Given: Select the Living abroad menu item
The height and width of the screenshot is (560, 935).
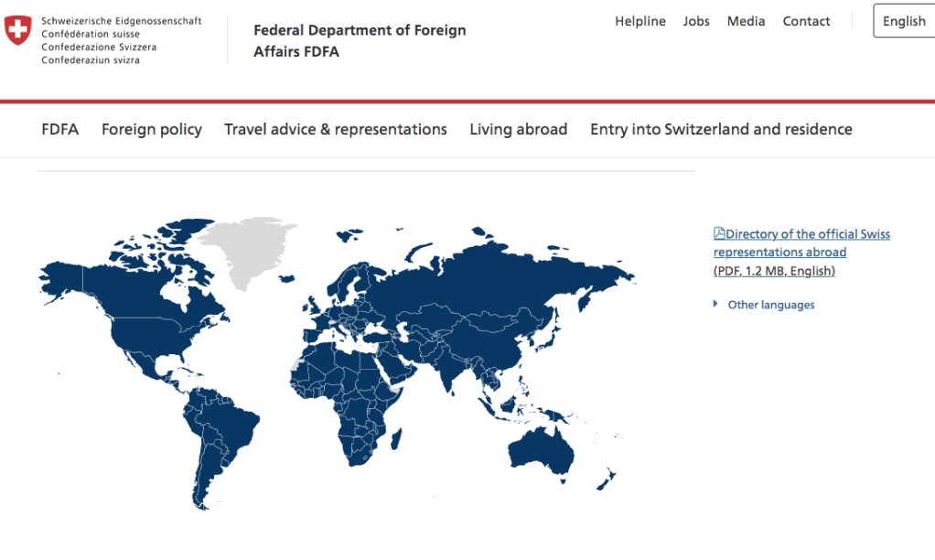Looking at the screenshot, I should click(x=519, y=129).
